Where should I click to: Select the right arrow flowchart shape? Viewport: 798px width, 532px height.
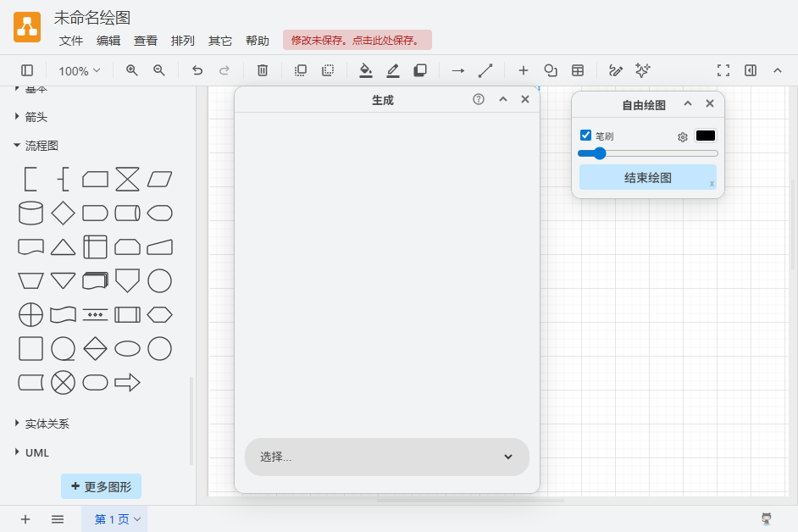click(127, 382)
